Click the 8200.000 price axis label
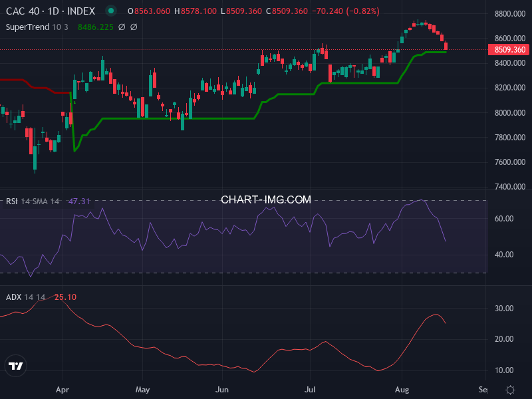Image resolution: width=532 pixels, height=399 pixels. click(x=510, y=88)
